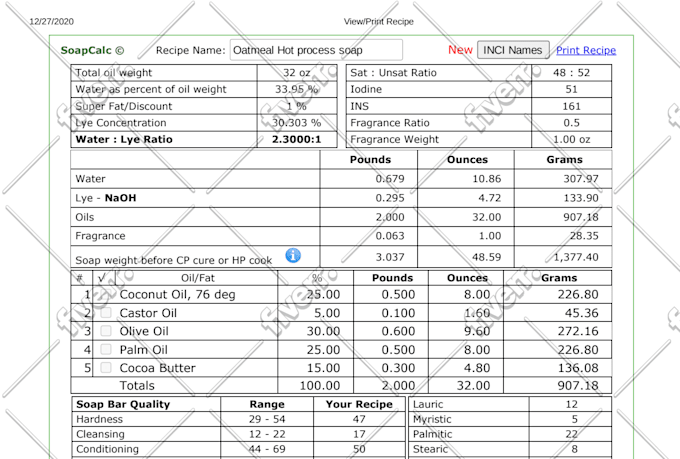Image resolution: width=680 pixels, height=459 pixels.
Task: Click the soap weight ounces value 48.59
Action: [487, 257]
